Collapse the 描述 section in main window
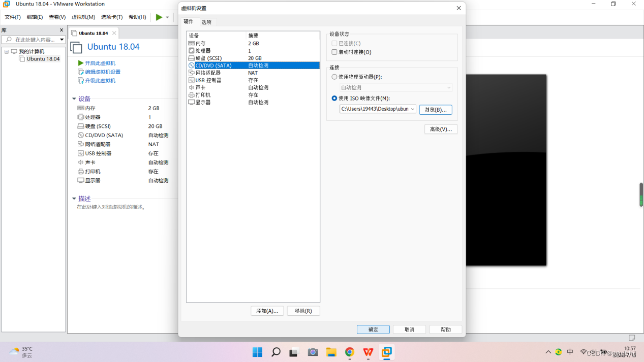This screenshot has width=644, height=362. click(x=74, y=199)
